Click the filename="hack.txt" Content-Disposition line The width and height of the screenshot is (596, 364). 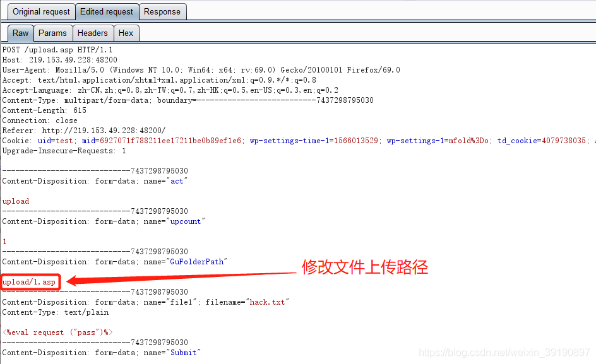pyautogui.click(x=146, y=302)
